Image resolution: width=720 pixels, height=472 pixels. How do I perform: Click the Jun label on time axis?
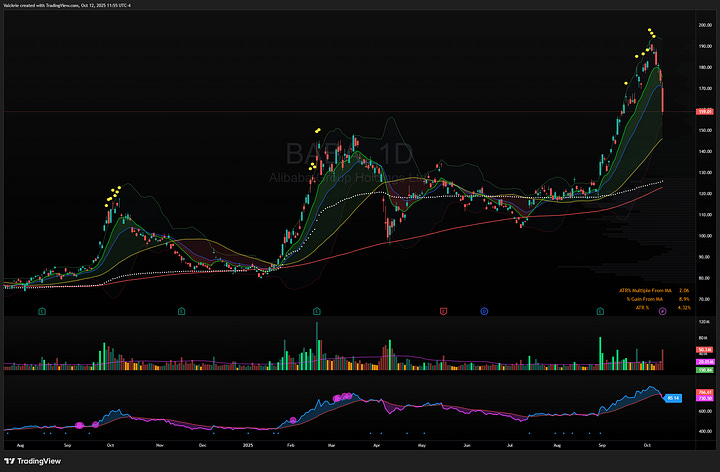(467, 445)
